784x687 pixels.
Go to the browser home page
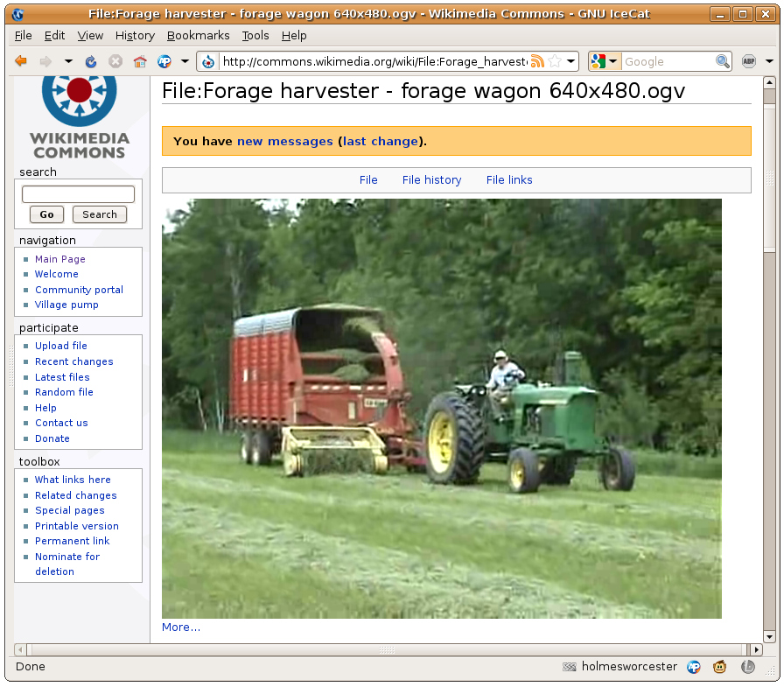(x=139, y=61)
